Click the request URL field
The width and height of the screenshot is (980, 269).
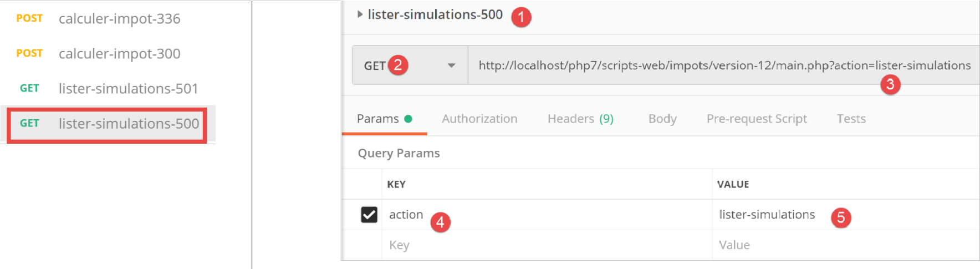point(721,65)
